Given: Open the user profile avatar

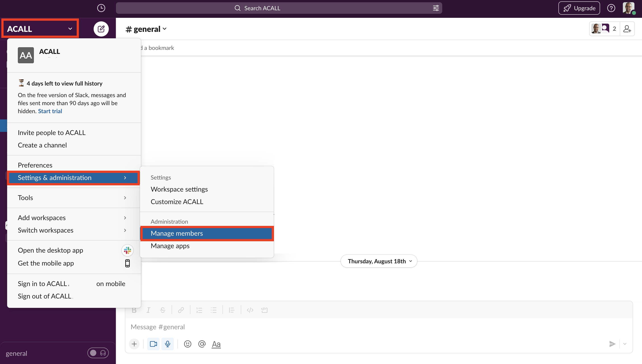Looking at the screenshot, I should click(x=628, y=8).
